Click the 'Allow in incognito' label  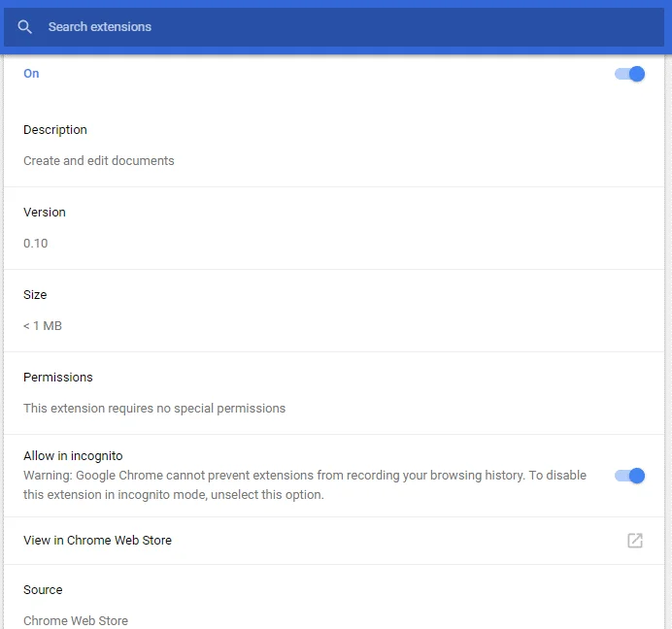pos(73,456)
